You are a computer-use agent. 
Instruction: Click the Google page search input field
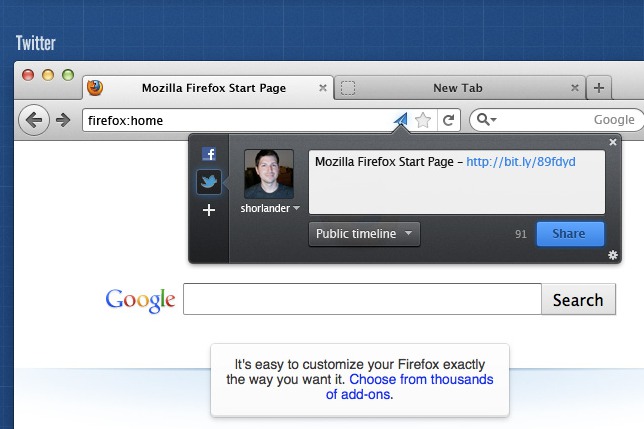tap(362, 299)
